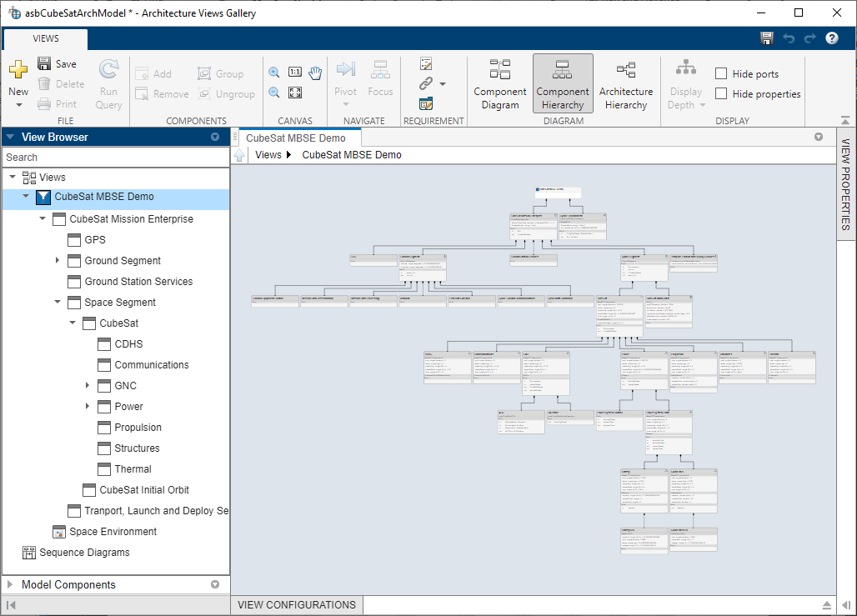This screenshot has height=616, width=857.
Task: Check the Hide properties box
Action: coord(719,93)
